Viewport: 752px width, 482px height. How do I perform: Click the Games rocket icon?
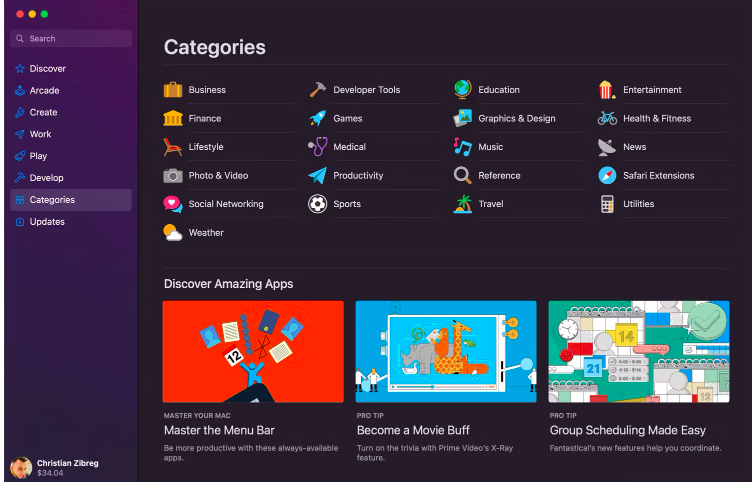(x=317, y=118)
